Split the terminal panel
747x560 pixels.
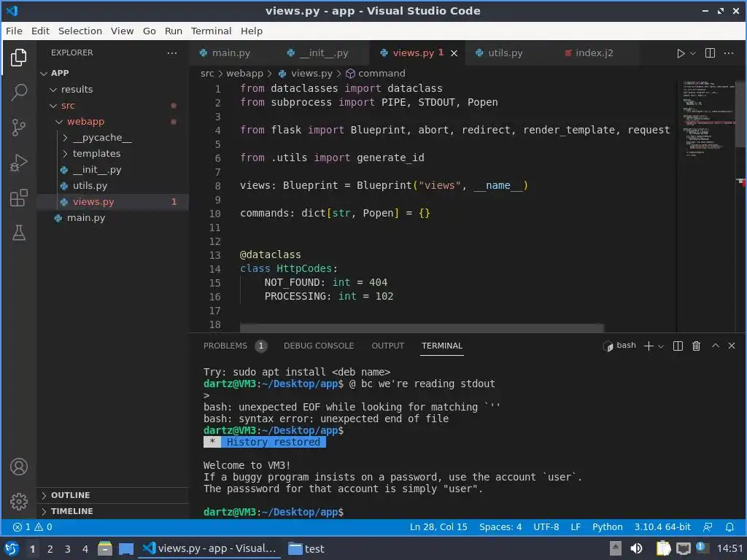[678, 346]
